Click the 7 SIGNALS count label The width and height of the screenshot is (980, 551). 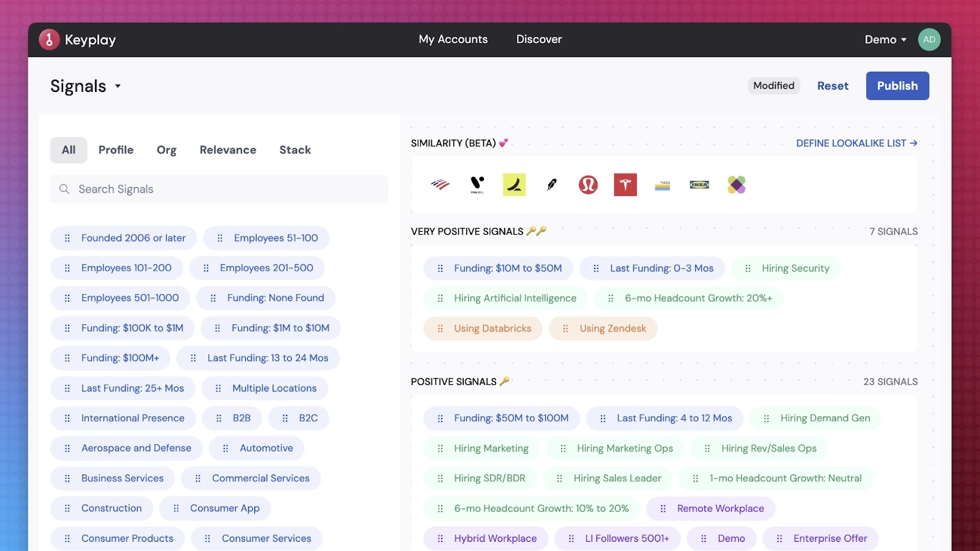pyautogui.click(x=894, y=232)
